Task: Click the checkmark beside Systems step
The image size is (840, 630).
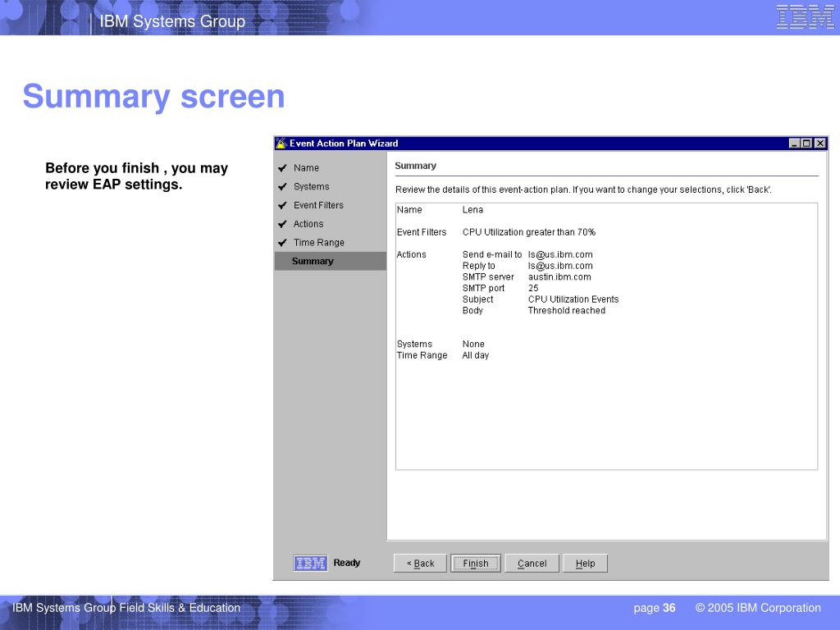Action: [x=282, y=187]
